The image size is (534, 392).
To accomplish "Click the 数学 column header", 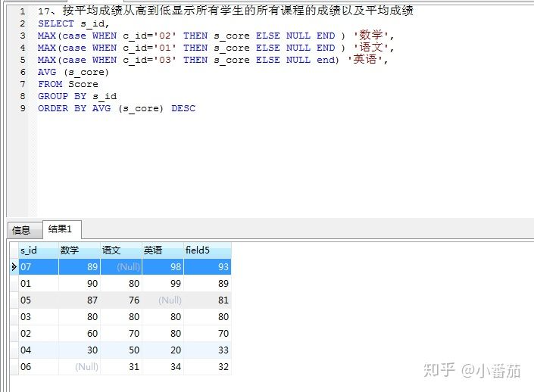I will [x=80, y=250].
